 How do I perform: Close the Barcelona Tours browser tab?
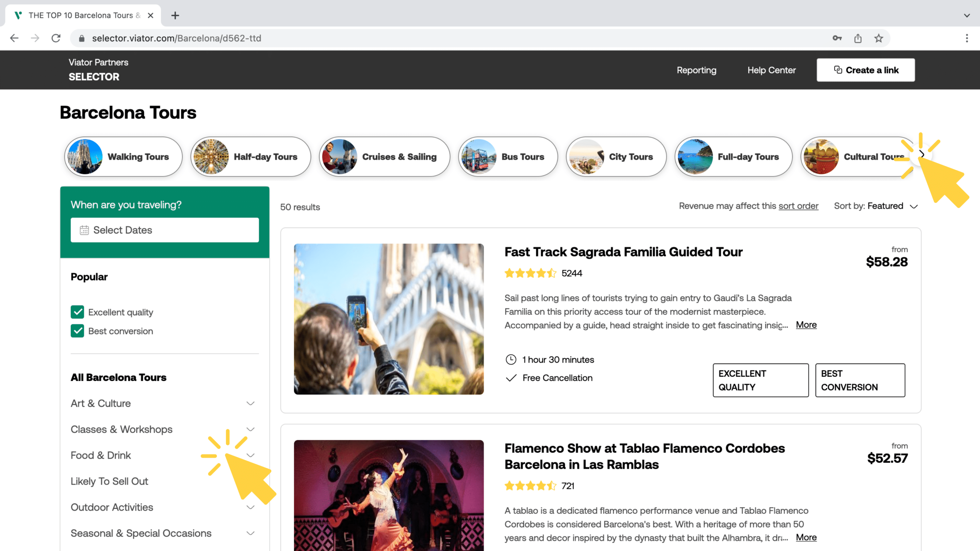(x=151, y=16)
